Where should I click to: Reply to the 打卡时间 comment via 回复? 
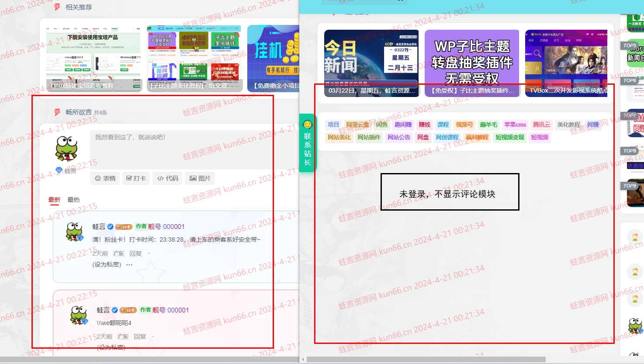pyautogui.click(x=135, y=253)
